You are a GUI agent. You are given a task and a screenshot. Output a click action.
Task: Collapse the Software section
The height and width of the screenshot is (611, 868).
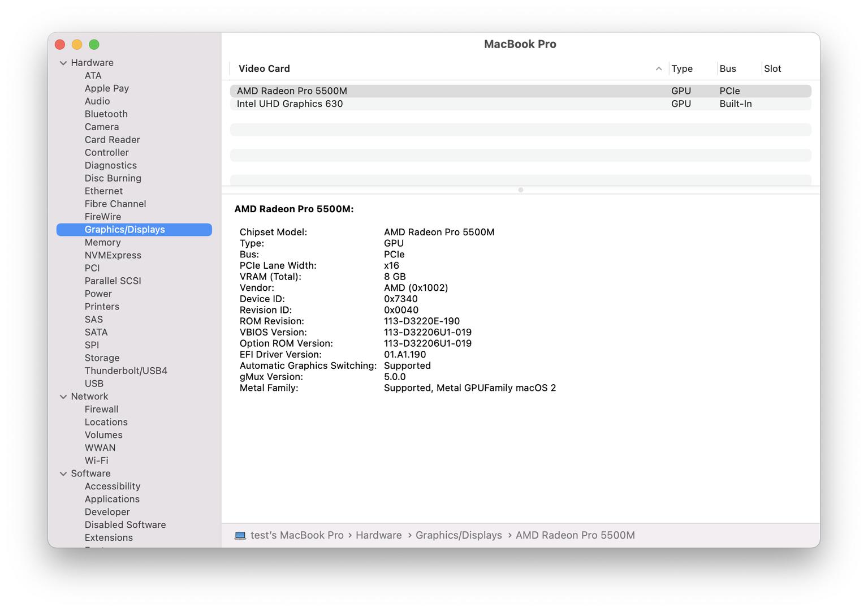click(x=63, y=474)
